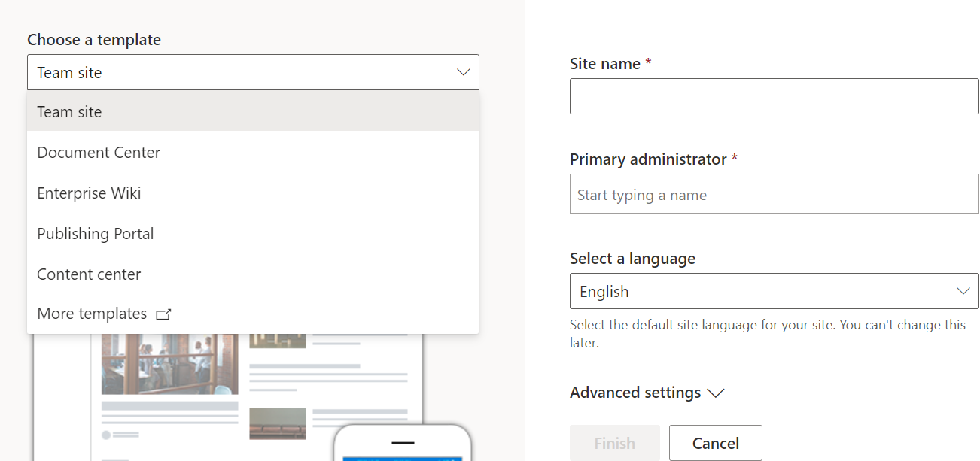The height and width of the screenshot is (461, 980).
Task: Focus the Site name input field
Action: tap(774, 96)
